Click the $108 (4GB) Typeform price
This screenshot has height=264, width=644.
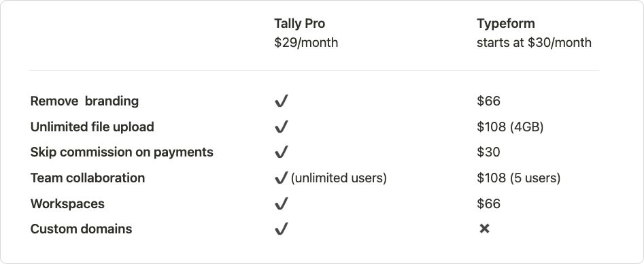510,127
